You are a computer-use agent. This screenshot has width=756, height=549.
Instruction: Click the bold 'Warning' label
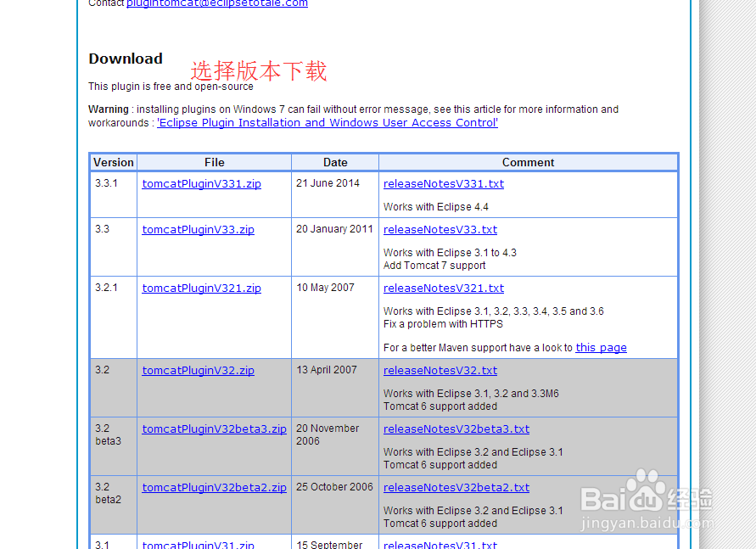[109, 109]
